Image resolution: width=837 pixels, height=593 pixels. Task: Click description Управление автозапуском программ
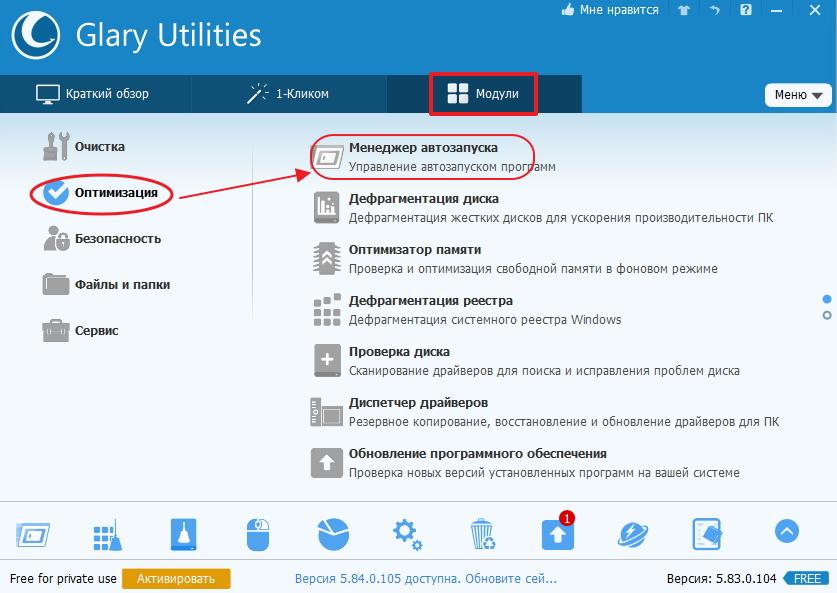pyautogui.click(x=452, y=167)
